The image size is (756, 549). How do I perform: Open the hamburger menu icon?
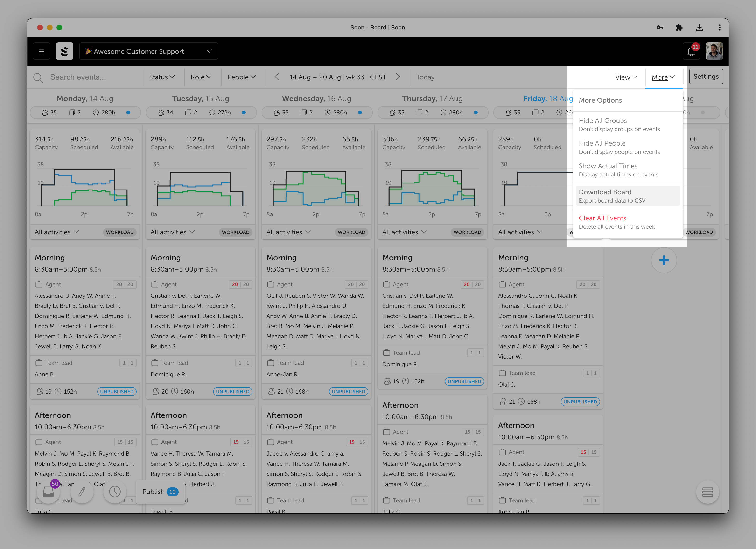pyautogui.click(x=41, y=51)
